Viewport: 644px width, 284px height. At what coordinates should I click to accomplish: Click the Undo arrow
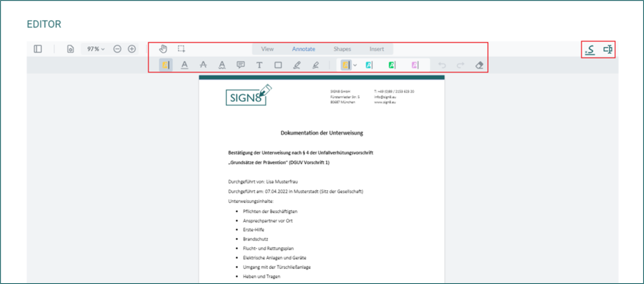(x=442, y=65)
